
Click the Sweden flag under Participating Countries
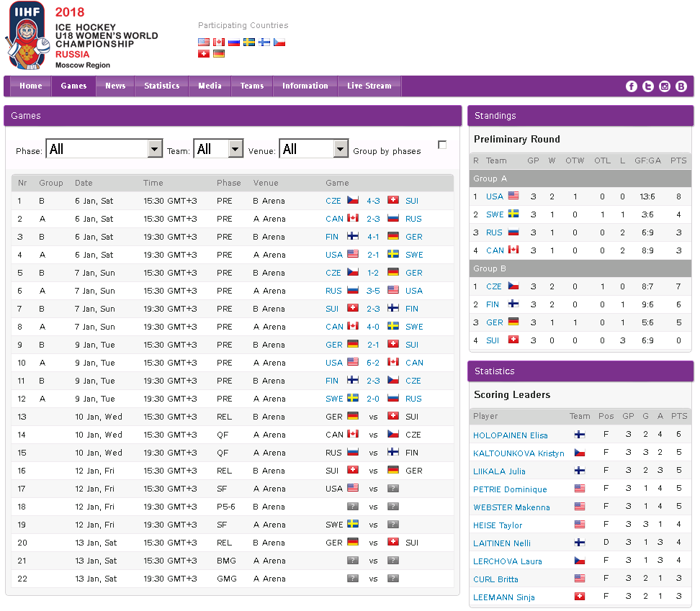point(249,42)
